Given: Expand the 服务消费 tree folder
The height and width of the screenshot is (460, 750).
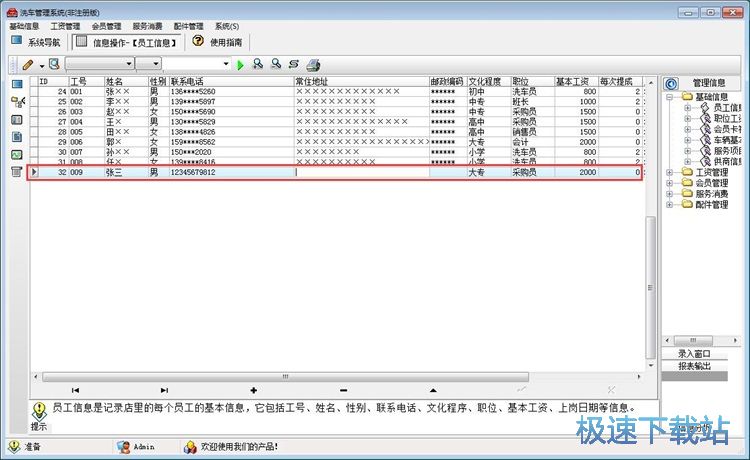Looking at the screenshot, I should pos(669,194).
